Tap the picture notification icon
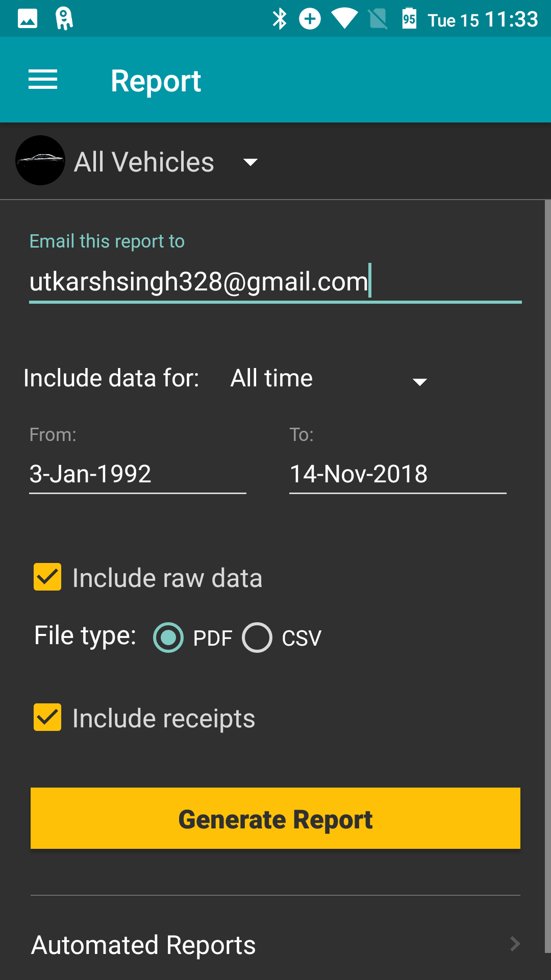Viewport: 551px width, 980px height. tap(28, 19)
